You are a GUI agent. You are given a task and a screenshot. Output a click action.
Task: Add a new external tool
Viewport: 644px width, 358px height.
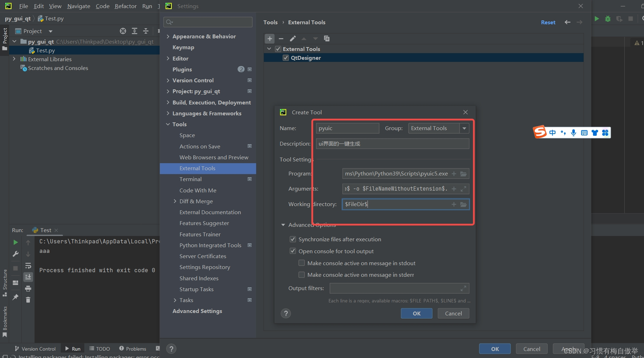[269, 39]
